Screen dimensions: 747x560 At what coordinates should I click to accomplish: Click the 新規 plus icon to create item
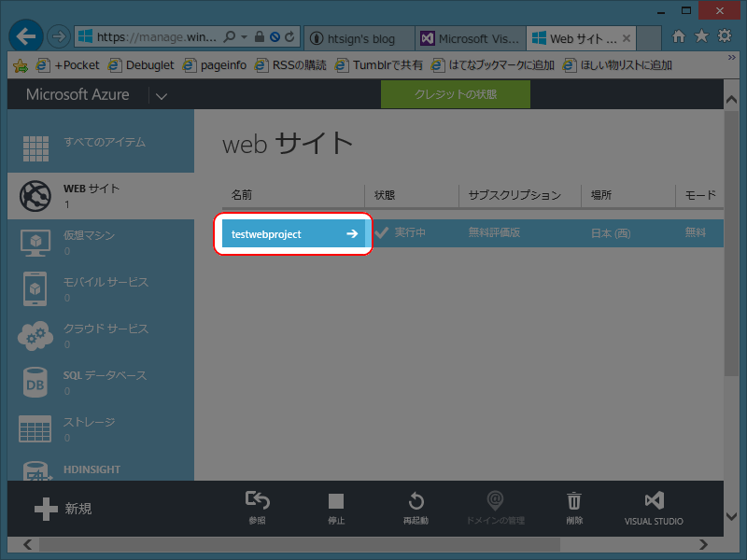click(x=45, y=508)
